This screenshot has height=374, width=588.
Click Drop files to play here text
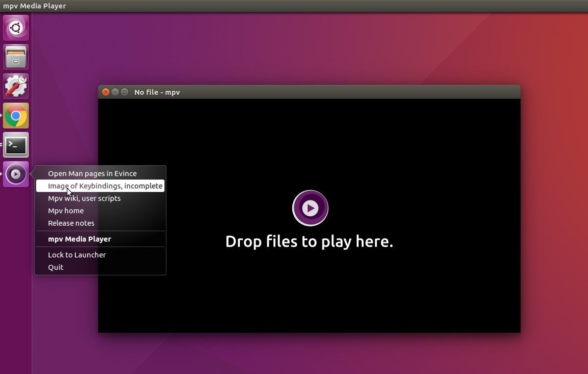point(309,242)
